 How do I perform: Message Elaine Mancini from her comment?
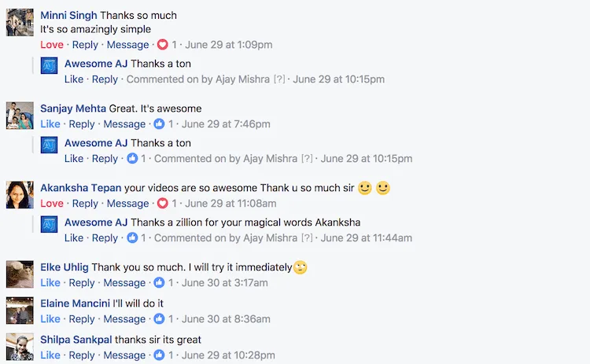[124, 319]
